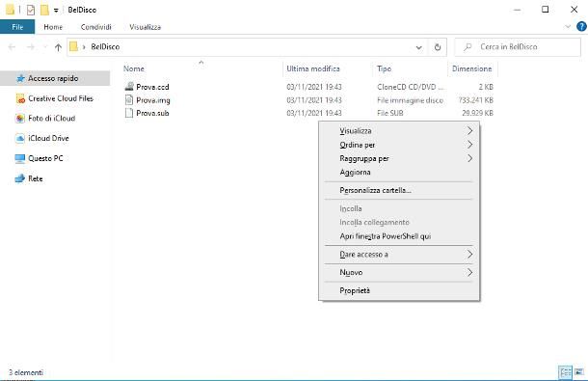Open the Quick Access Toolbar customize dropdown
This screenshot has width=588, height=381.
[x=56, y=11]
